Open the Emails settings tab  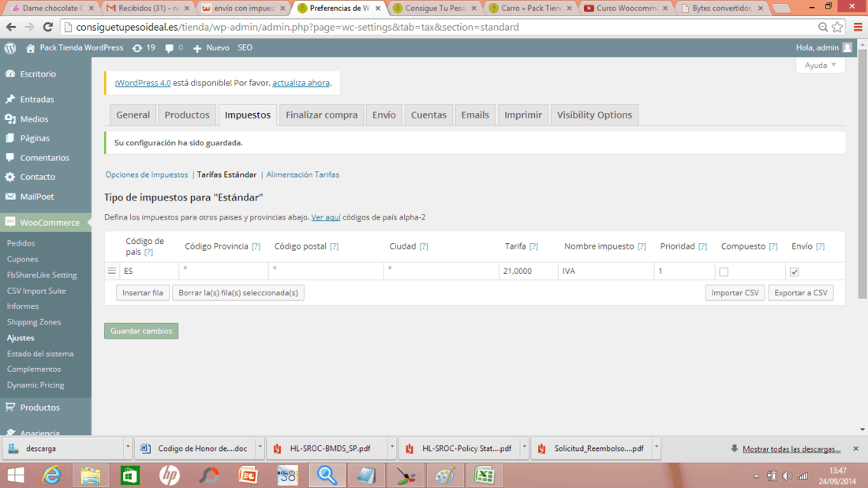(475, 114)
